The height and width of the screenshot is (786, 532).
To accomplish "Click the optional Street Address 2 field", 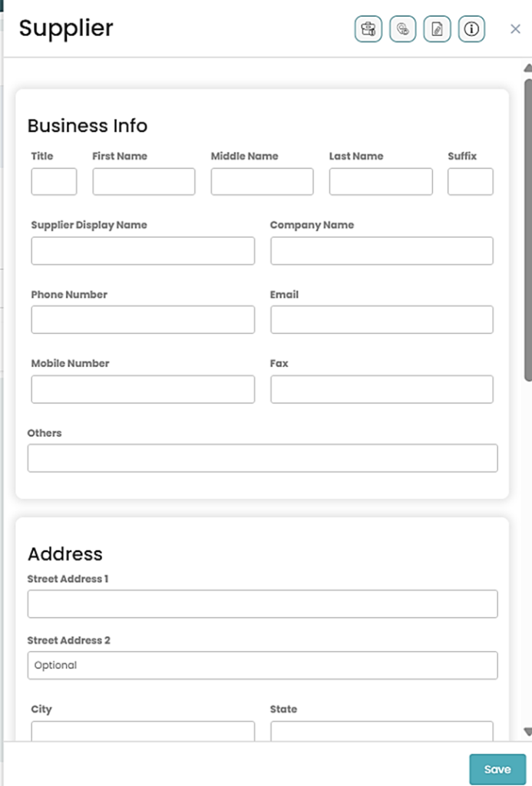I will pyautogui.click(x=263, y=665).
